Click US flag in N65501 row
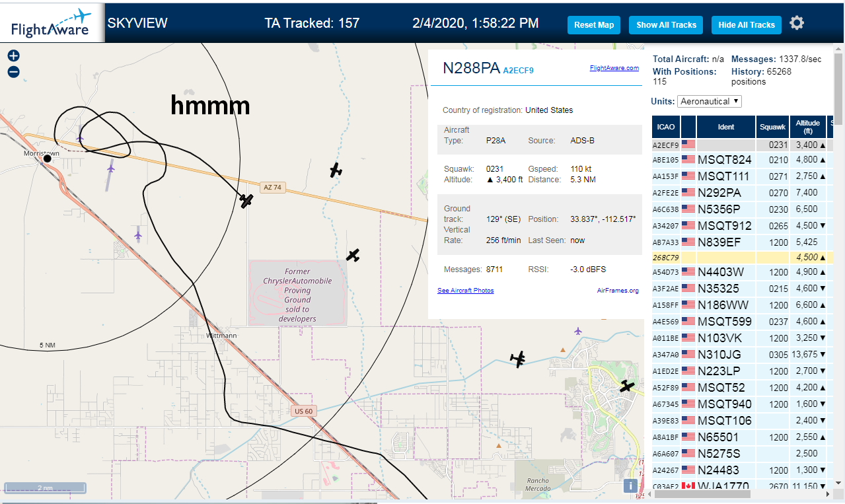Image resolution: width=845 pixels, height=504 pixels. pyautogui.click(x=688, y=437)
